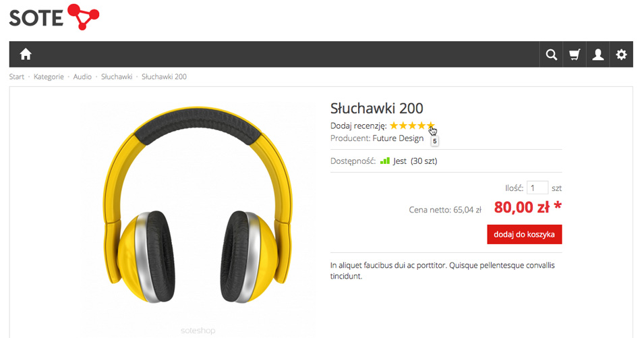Open the Future Design producer link

(x=398, y=138)
